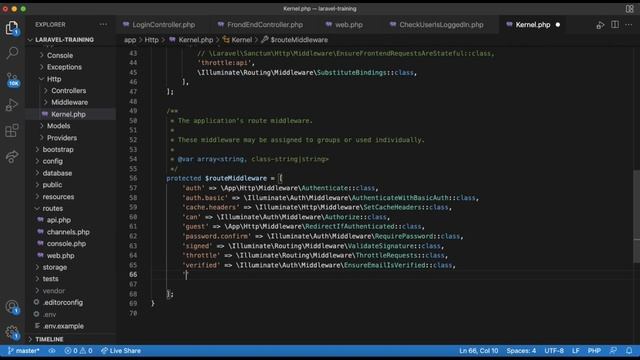640x360 pixels.
Task: Click the editor vertical scrollbar
Action: click(636, 216)
